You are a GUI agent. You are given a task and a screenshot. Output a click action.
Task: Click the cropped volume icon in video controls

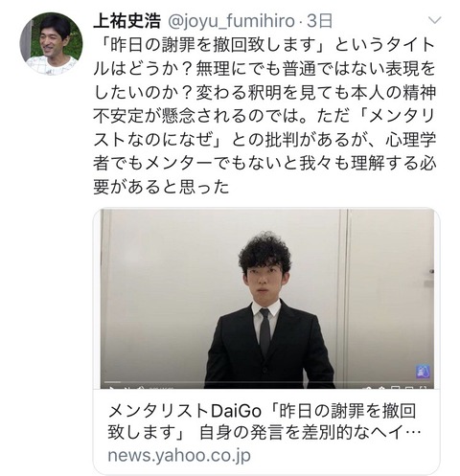pos(140,388)
